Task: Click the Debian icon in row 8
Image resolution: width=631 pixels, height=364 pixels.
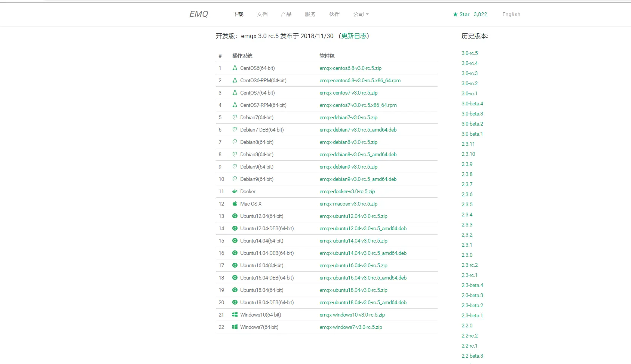Action: tap(235, 154)
